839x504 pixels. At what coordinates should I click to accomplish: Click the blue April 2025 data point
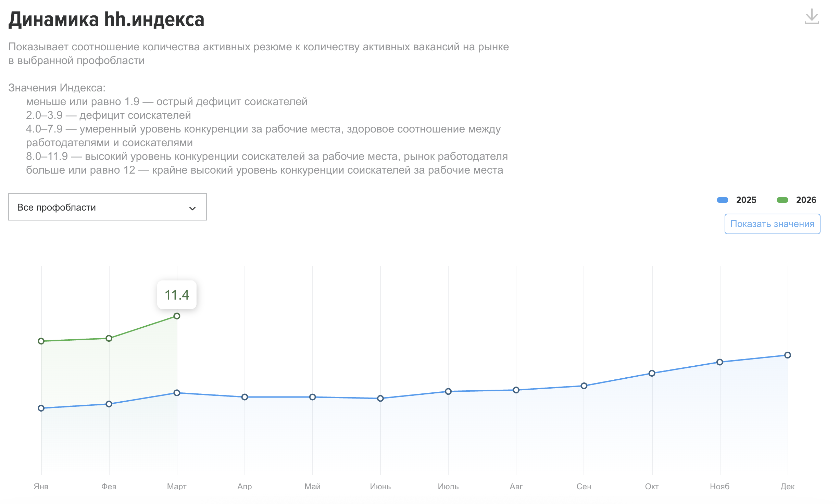pyautogui.click(x=245, y=397)
